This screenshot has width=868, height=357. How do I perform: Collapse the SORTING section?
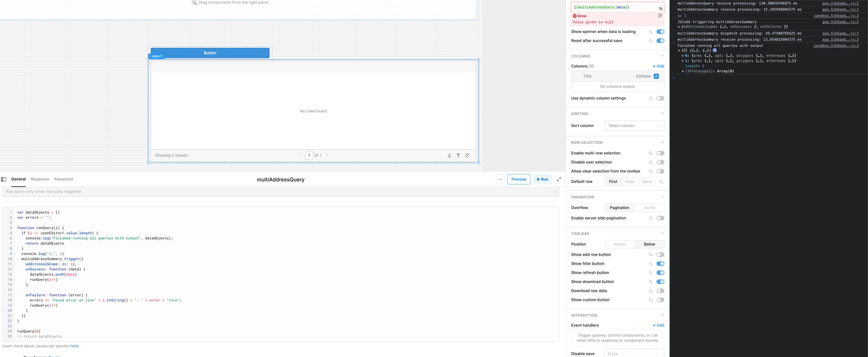[662, 113]
